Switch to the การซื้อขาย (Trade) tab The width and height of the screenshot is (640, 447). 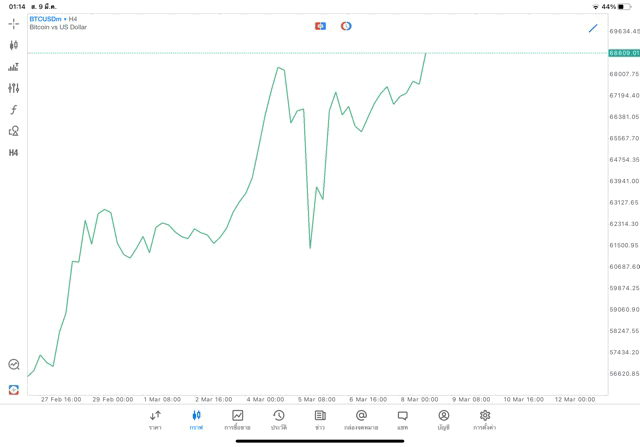[237, 420]
